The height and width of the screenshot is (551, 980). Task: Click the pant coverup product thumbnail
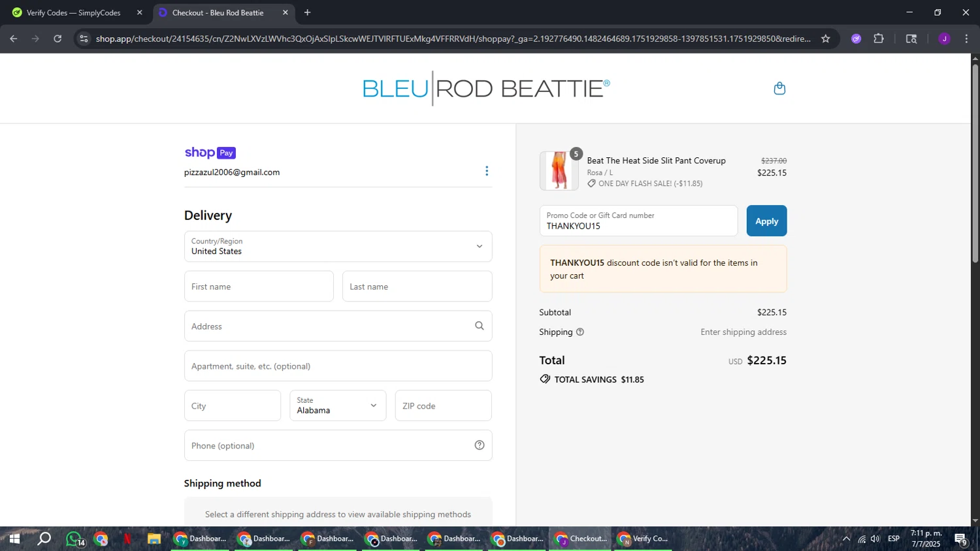(x=559, y=171)
